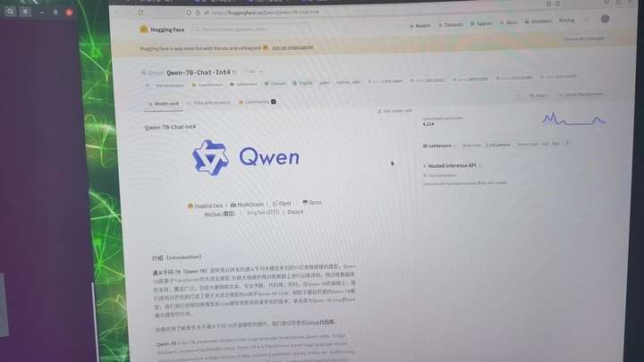This screenshot has height=362, width=644.
Task: Open the Train dropdown button
Action: click(538, 96)
